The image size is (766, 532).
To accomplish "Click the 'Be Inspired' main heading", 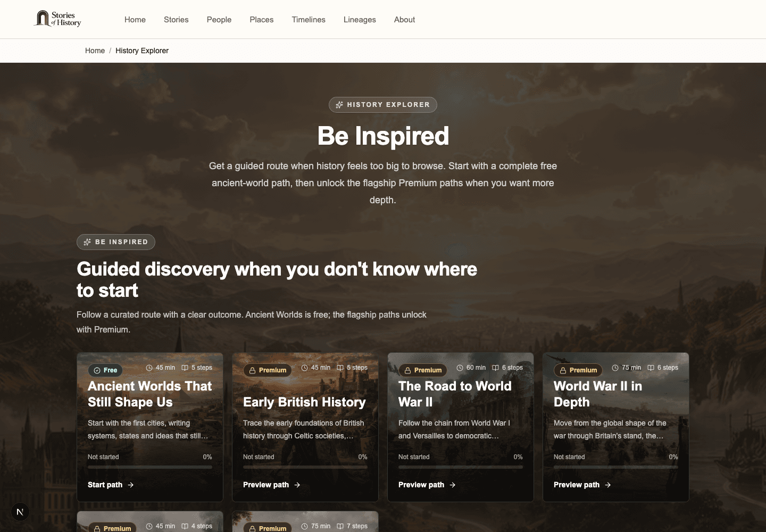I will click(383, 136).
